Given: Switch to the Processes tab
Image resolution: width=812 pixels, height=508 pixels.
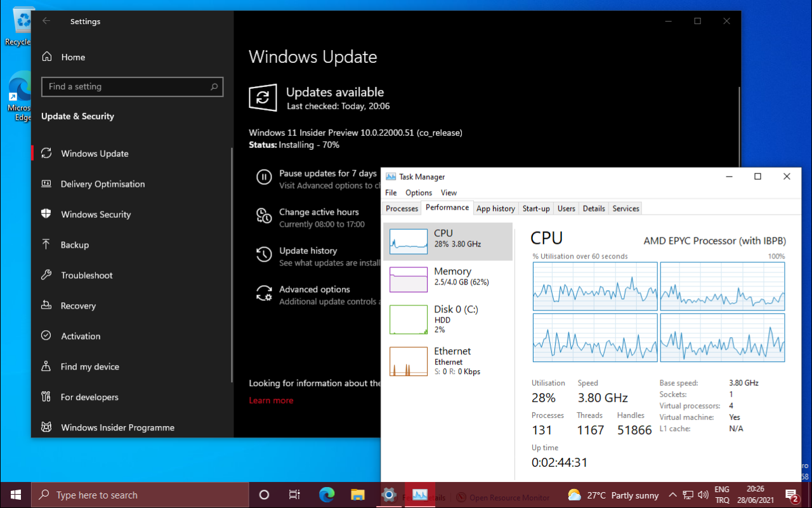Looking at the screenshot, I should pyautogui.click(x=402, y=208).
